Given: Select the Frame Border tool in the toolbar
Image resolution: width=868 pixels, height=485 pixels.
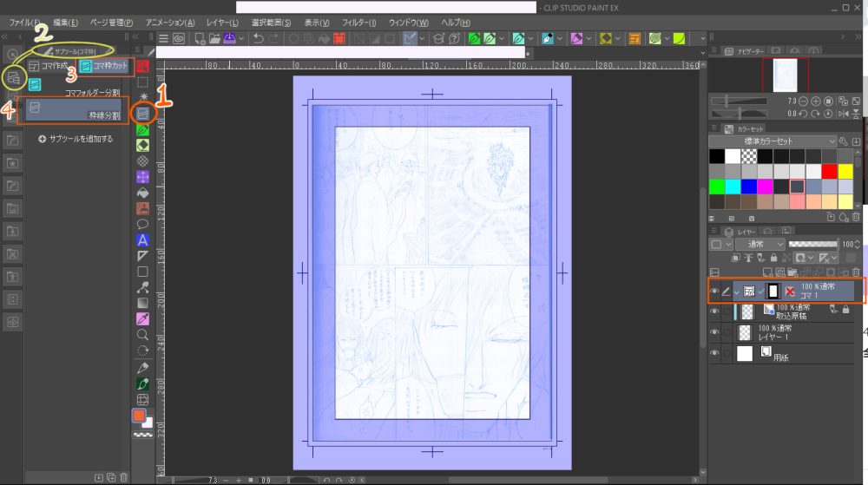Looking at the screenshot, I should coord(142,113).
